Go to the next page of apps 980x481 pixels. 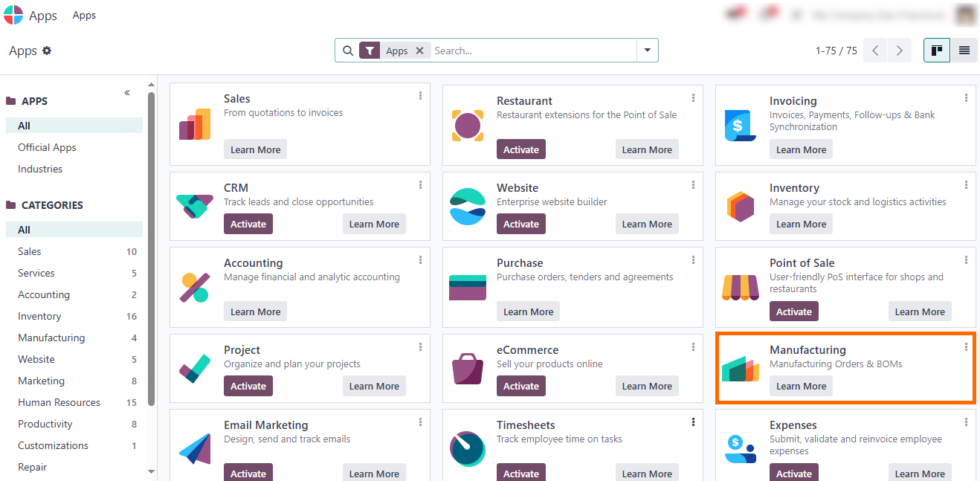click(900, 51)
